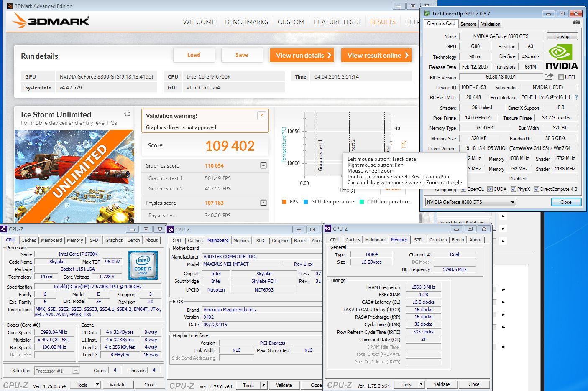Click the GPU Name field in GPU-Z

[501, 36]
